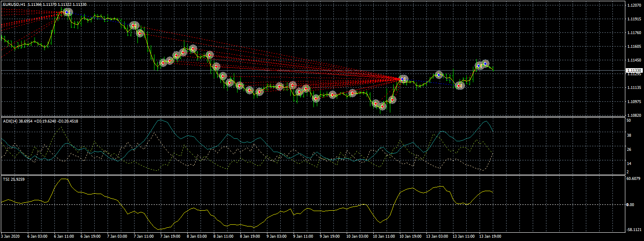Select the red arrow marker near 13 Jan 11:00
This screenshot has width=644, height=241.
click(459, 86)
